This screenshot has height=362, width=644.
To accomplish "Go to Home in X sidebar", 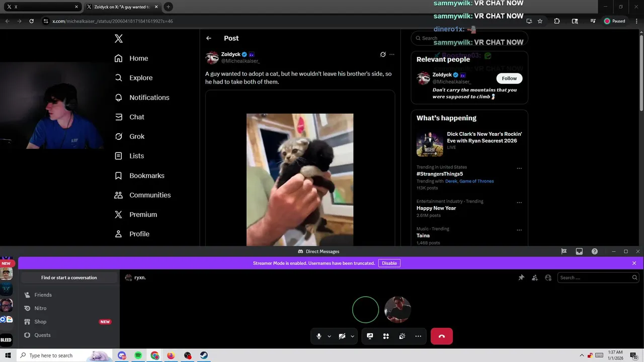I will [131, 58].
